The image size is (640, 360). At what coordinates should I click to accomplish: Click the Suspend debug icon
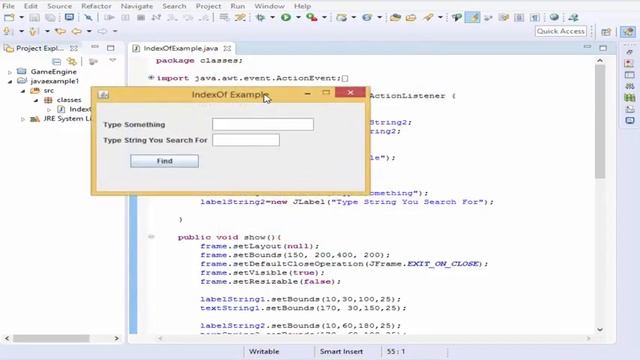[125, 18]
